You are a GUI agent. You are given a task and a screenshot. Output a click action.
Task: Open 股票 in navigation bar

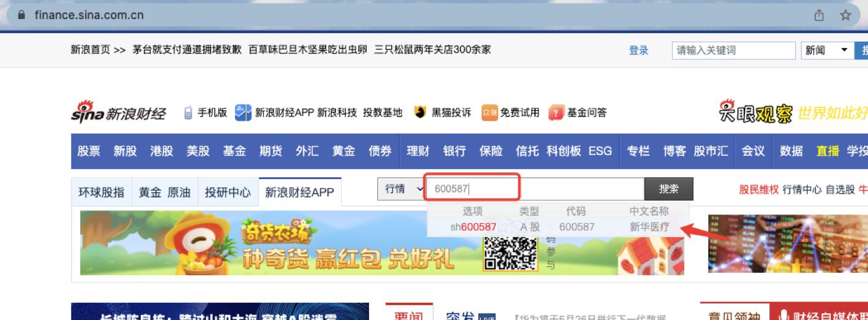(89, 151)
